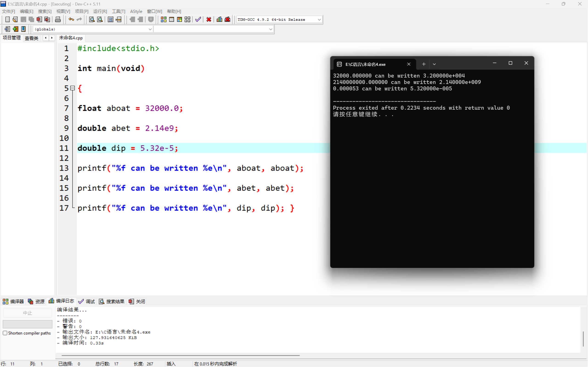Image resolution: width=588 pixels, height=367 pixels.
Task: Enable Shorten compiler paths checkbox
Action: [x=5, y=333]
